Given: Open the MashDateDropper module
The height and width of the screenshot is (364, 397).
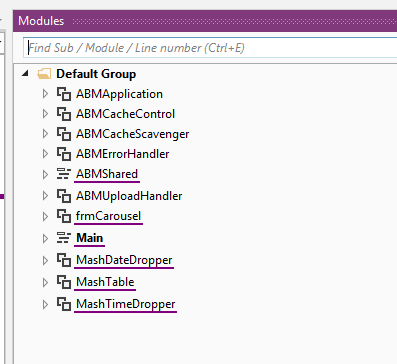Looking at the screenshot, I should [124, 260].
